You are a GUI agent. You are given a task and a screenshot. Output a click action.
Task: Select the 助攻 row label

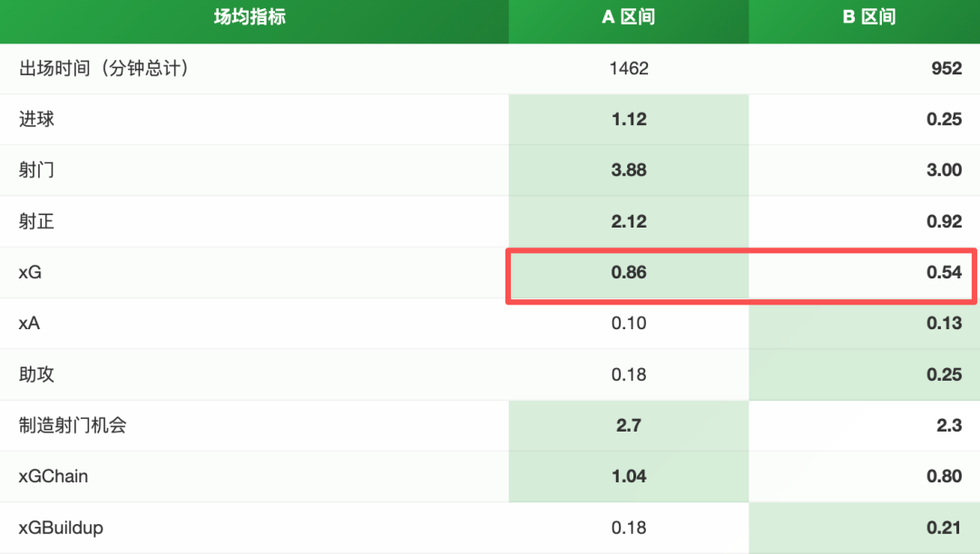pyautogui.click(x=36, y=374)
